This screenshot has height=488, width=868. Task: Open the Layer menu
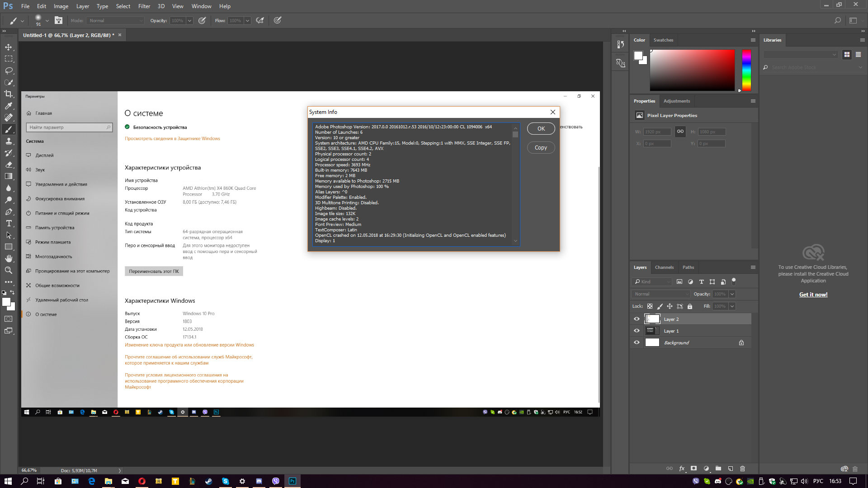pyautogui.click(x=83, y=6)
